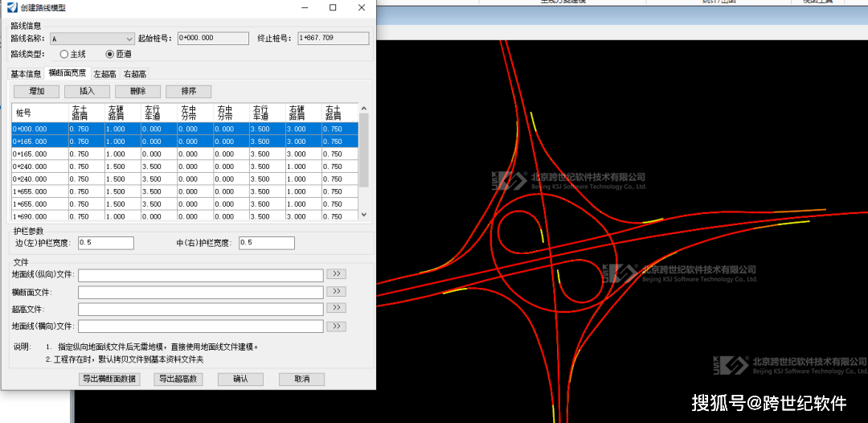The image size is (868, 423).
Task: Click the 地面线(横向)文件 path field
Action: tap(200, 326)
